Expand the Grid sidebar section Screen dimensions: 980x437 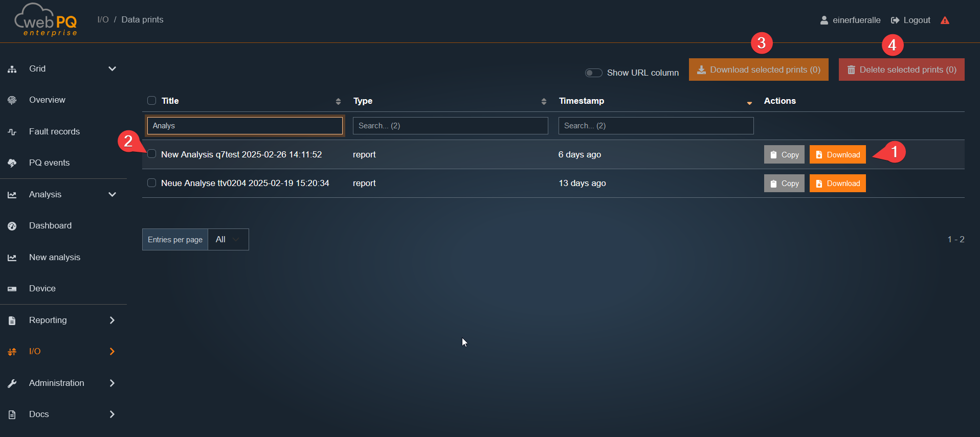tap(112, 69)
